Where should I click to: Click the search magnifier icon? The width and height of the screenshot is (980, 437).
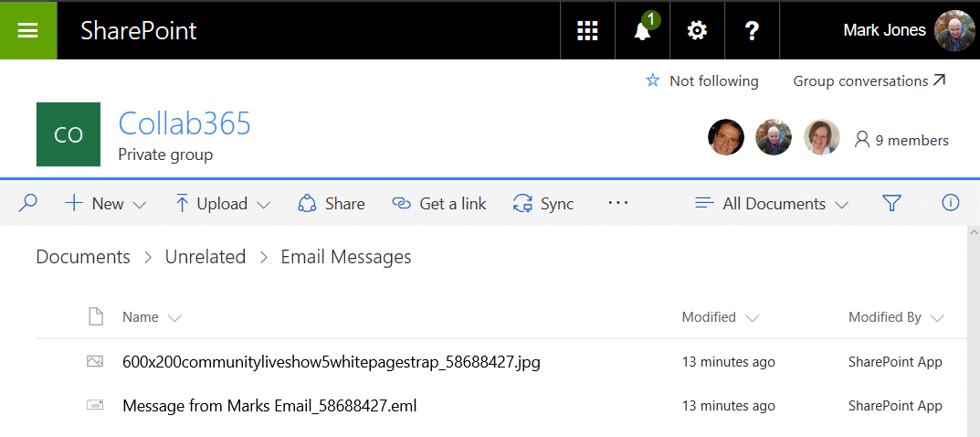point(27,203)
